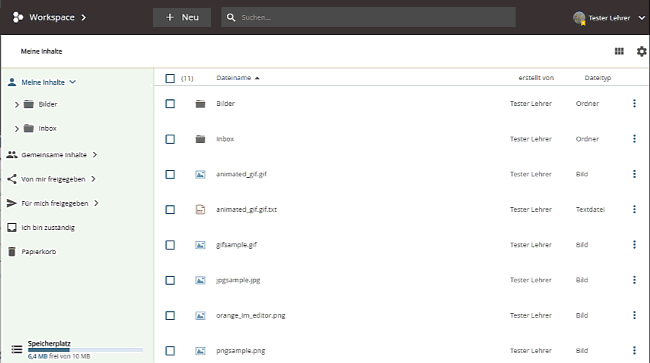Sort by Dateityp column
Image resolution: width=650 pixels, height=363 pixels.
click(598, 77)
